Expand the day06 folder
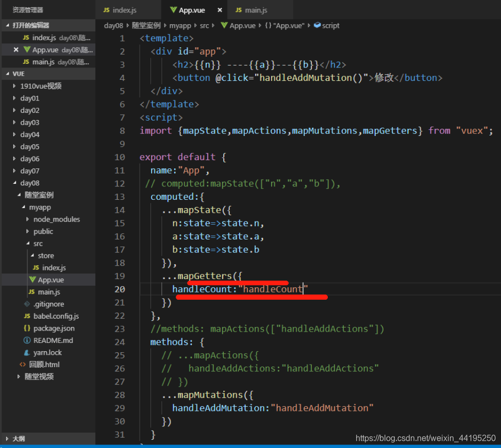501x448 pixels. pos(14,159)
